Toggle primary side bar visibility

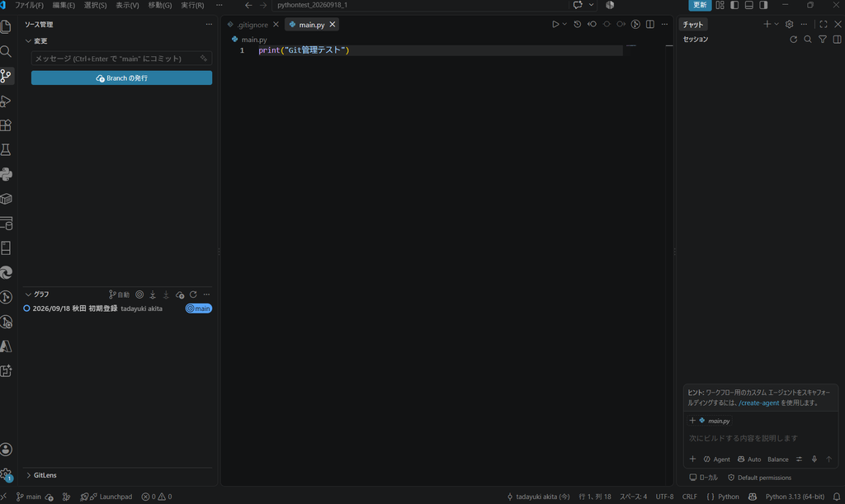(734, 5)
